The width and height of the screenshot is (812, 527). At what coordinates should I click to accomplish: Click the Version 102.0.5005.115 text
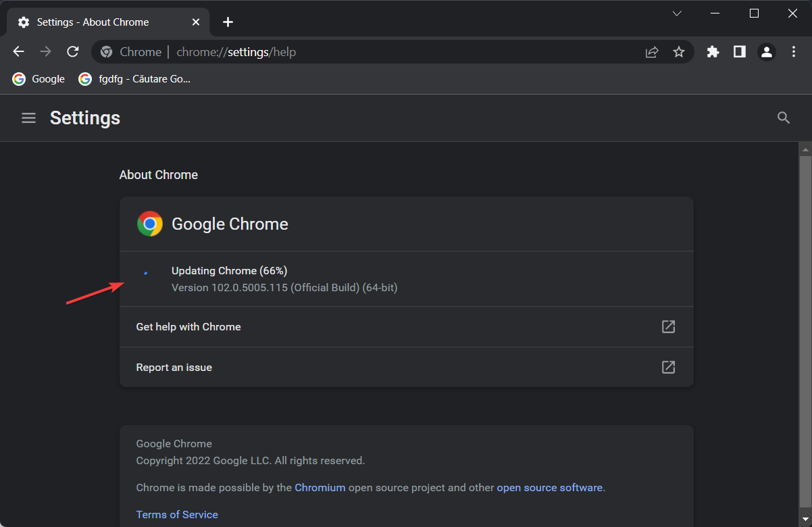click(x=284, y=288)
